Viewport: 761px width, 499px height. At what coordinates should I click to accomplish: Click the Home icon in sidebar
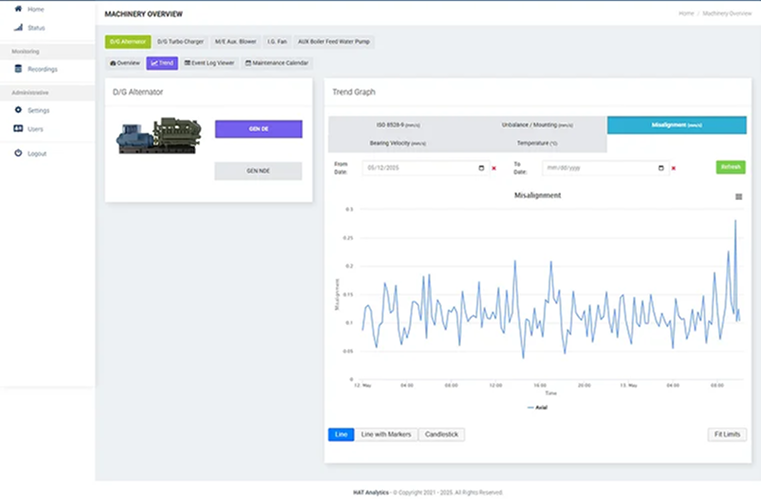click(18, 8)
